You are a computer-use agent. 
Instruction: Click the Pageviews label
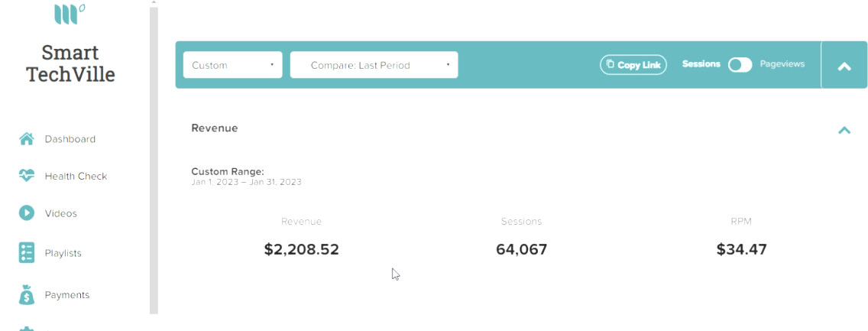(782, 64)
